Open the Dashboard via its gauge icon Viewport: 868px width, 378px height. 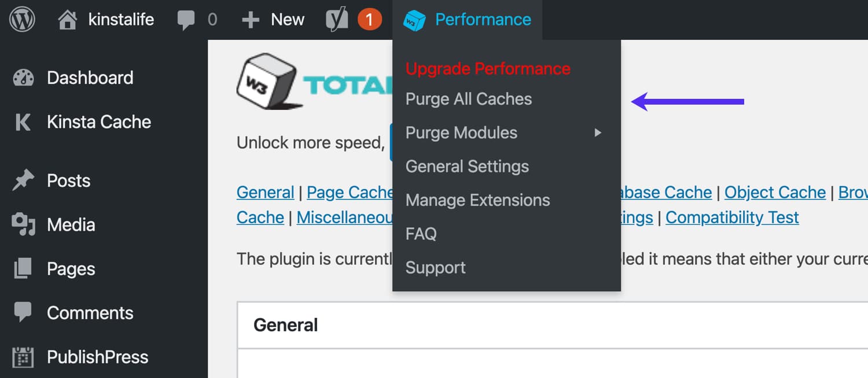coord(23,77)
